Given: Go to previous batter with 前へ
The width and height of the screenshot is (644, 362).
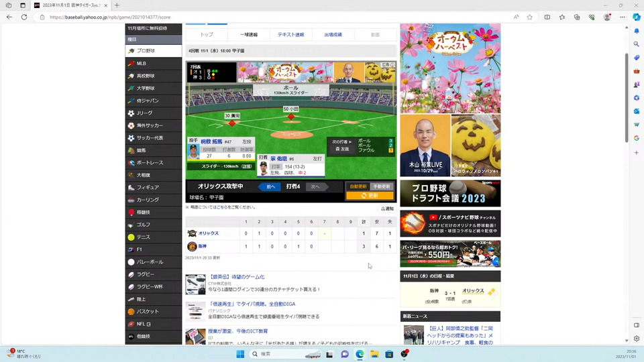Looking at the screenshot, I should [270, 186].
